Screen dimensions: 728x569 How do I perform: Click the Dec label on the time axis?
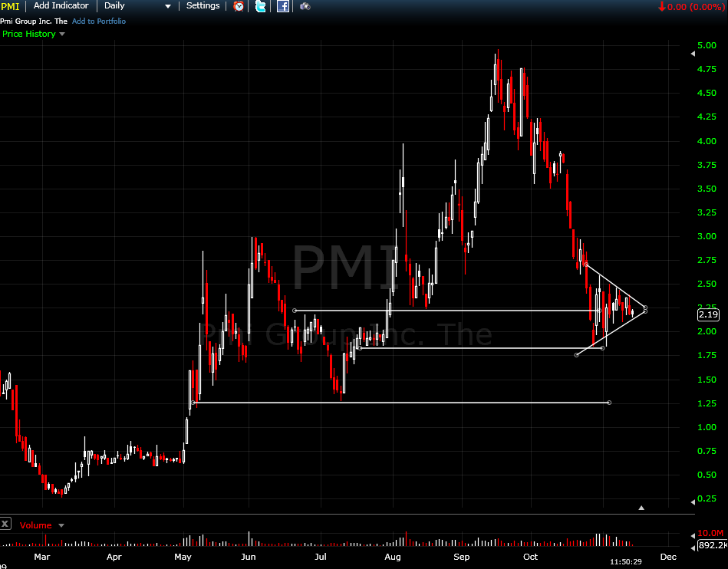pos(668,557)
